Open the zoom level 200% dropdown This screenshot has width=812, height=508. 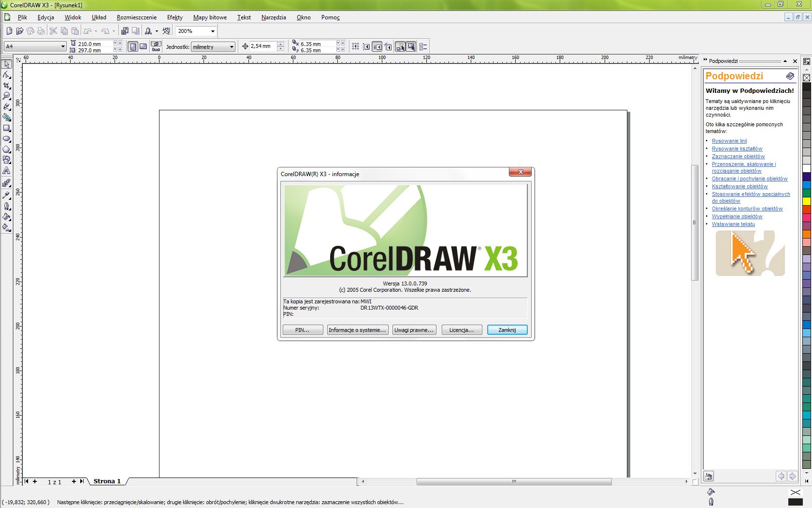click(x=212, y=31)
